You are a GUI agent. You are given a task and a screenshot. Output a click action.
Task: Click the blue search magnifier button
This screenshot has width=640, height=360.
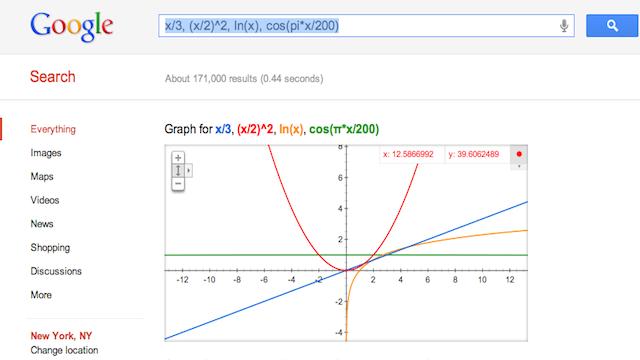pyautogui.click(x=612, y=26)
